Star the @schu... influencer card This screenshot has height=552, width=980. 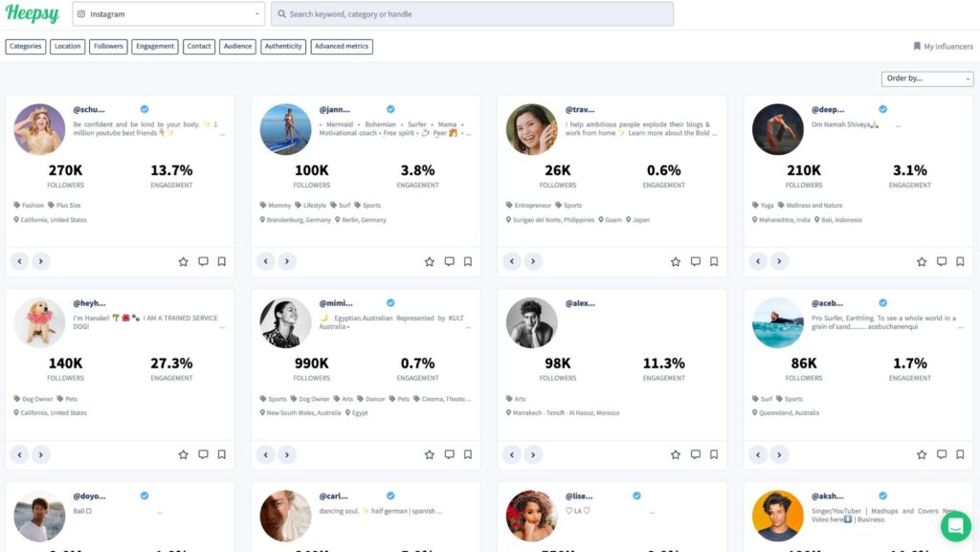183,261
